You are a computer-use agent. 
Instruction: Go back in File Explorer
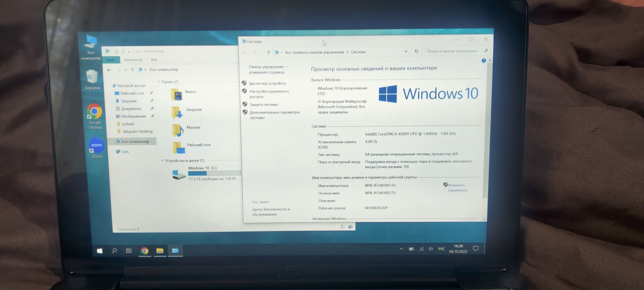click(x=109, y=70)
